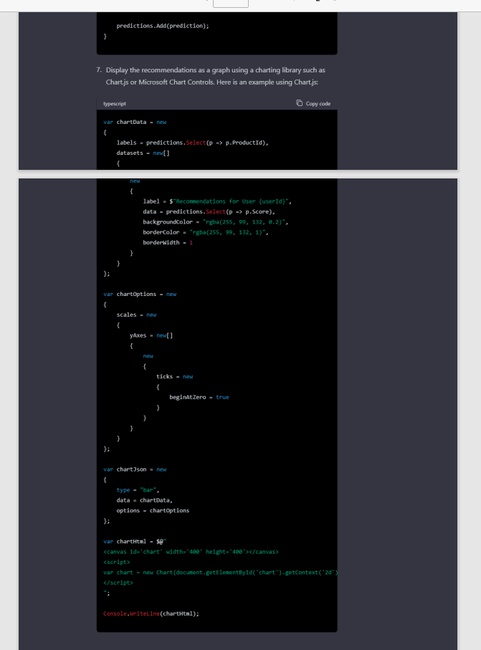Click the labels = predictions.Select line
The image size is (481, 650).
click(192, 143)
